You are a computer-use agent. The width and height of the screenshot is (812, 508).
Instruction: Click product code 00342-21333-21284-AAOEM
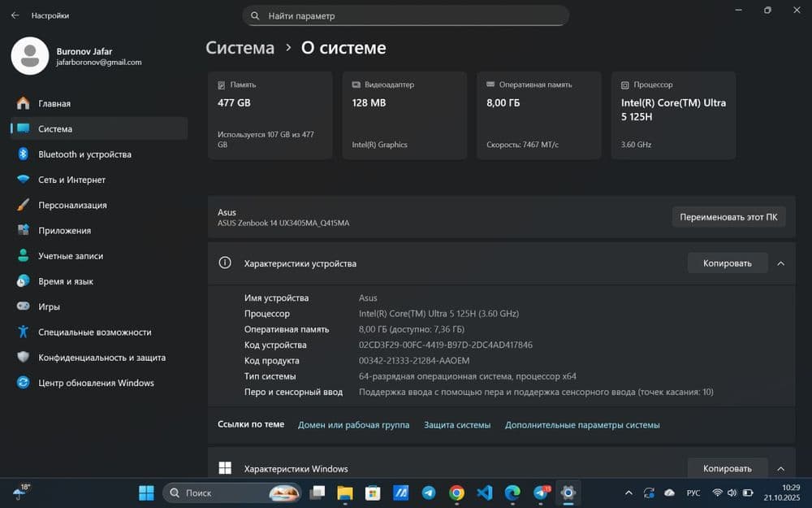(414, 360)
